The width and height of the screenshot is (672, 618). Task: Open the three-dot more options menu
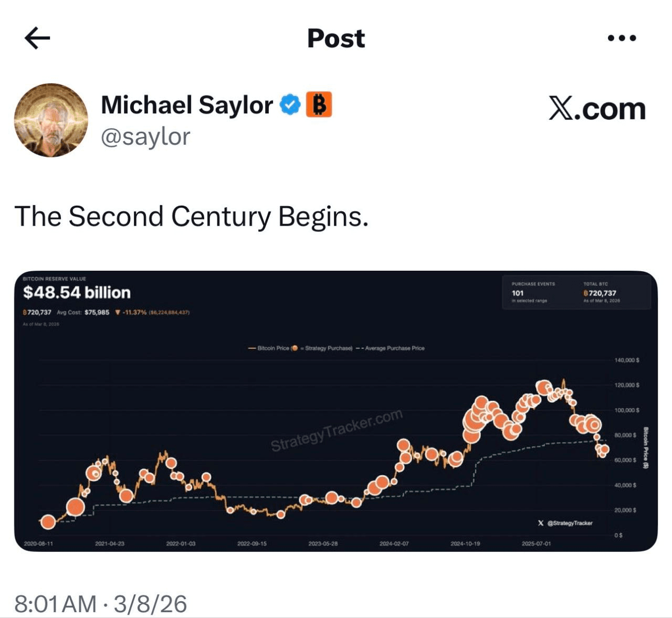(x=622, y=38)
